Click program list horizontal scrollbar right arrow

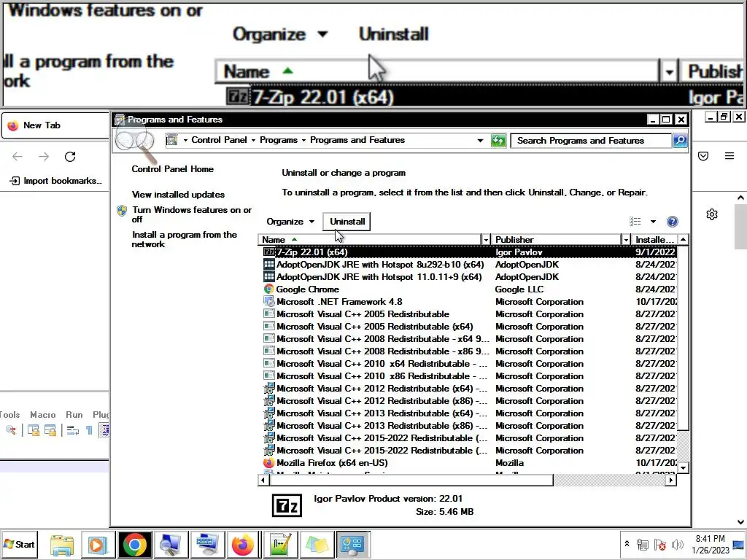pos(671,480)
